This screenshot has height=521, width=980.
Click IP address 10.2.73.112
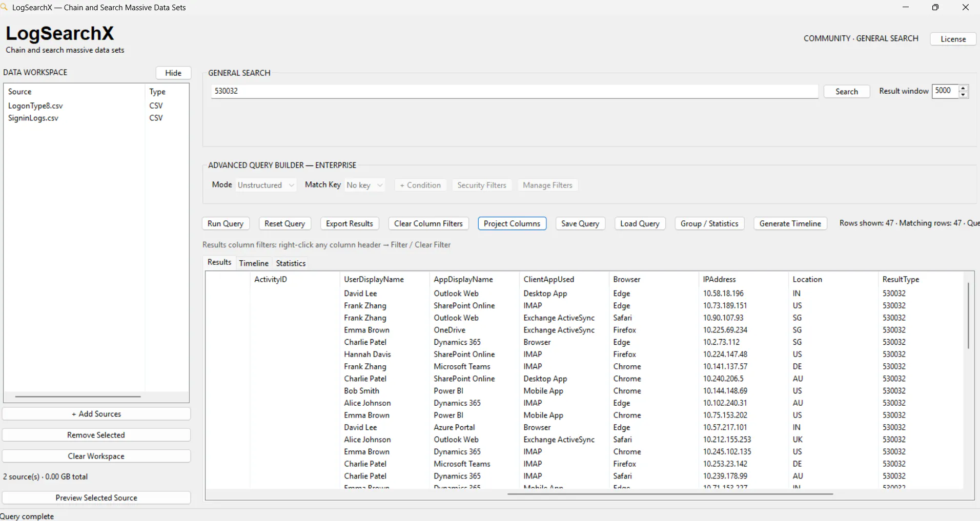coord(721,342)
